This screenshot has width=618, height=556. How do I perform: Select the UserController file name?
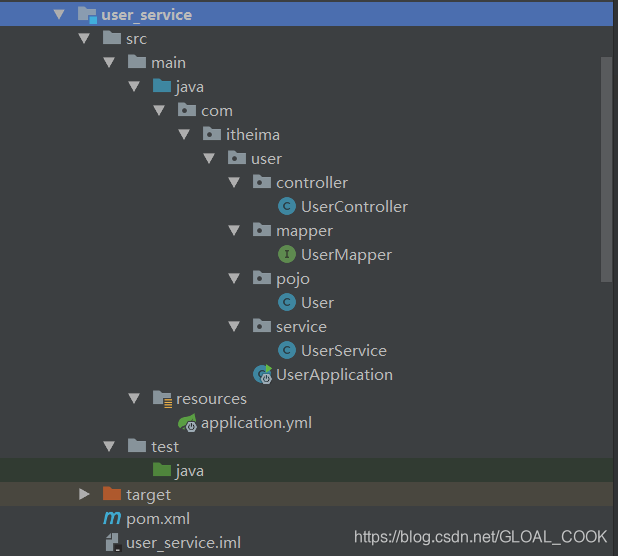pos(354,206)
